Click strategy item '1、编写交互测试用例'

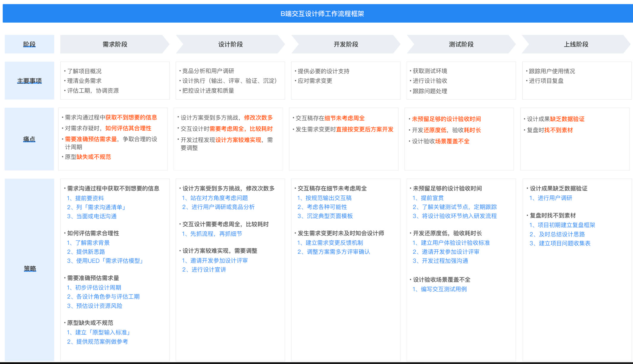point(439,289)
